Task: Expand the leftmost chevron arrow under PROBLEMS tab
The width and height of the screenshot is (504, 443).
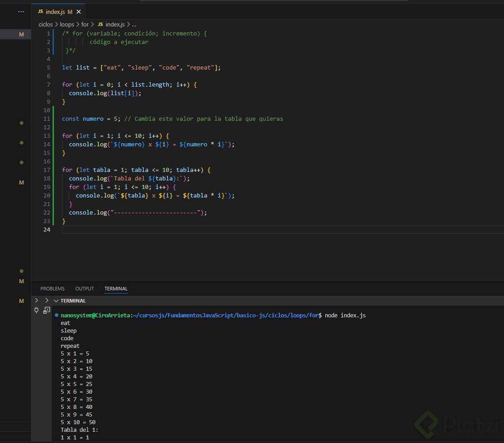Action: [x=37, y=300]
